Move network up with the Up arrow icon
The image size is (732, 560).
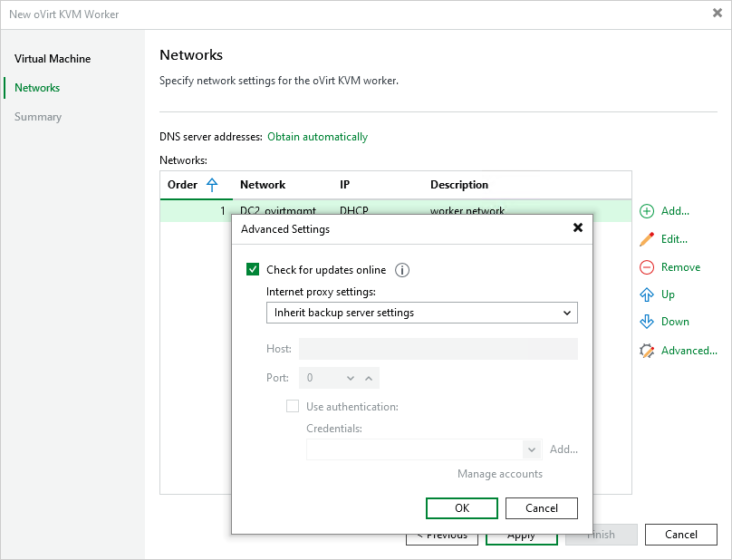pyautogui.click(x=647, y=294)
